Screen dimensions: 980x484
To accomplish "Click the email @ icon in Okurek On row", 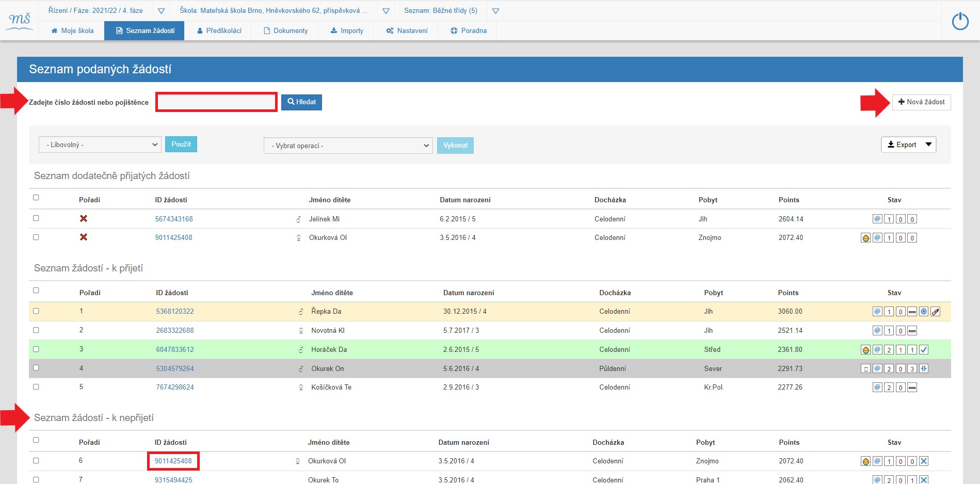I will tap(877, 368).
